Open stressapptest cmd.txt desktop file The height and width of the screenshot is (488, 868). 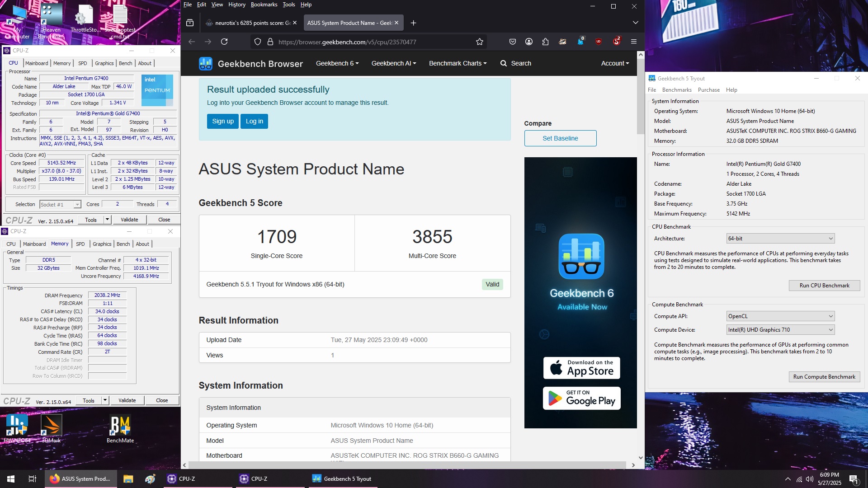pos(120,22)
